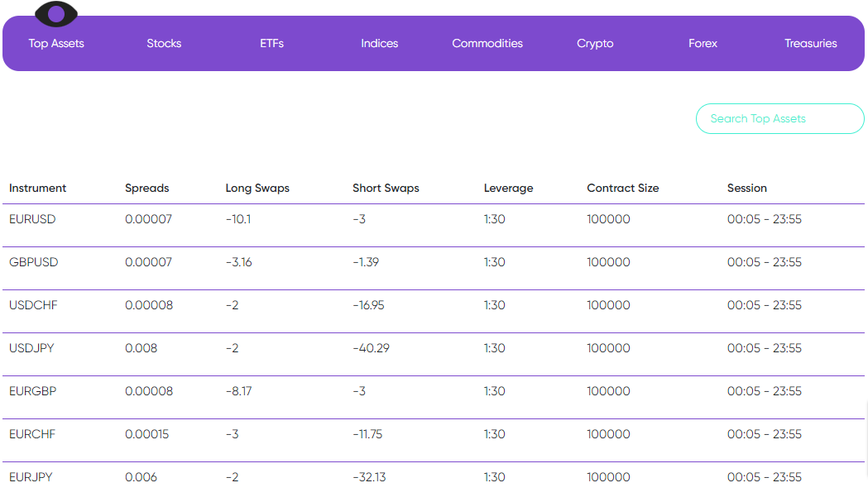Click the EURJPY short swap value -32.13
This screenshot has height=497, width=868.
click(369, 477)
